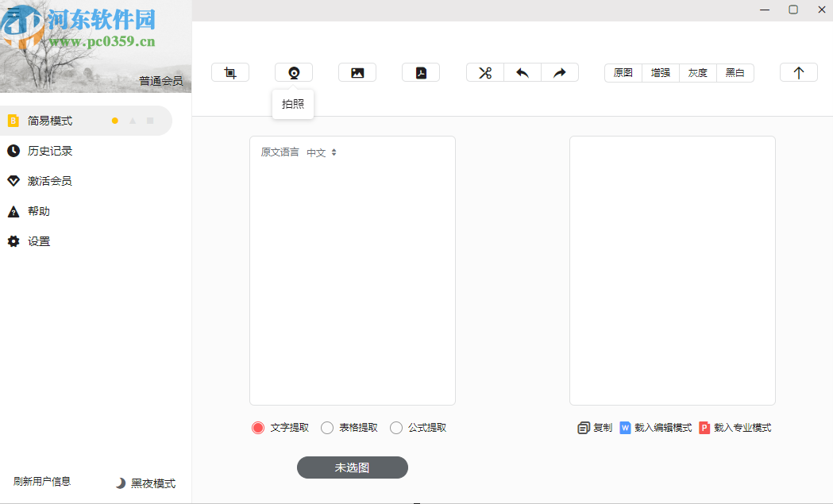The image size is (833, 504).
Task: Click the undo arrow icon
Action: click(x=522, y=71)
